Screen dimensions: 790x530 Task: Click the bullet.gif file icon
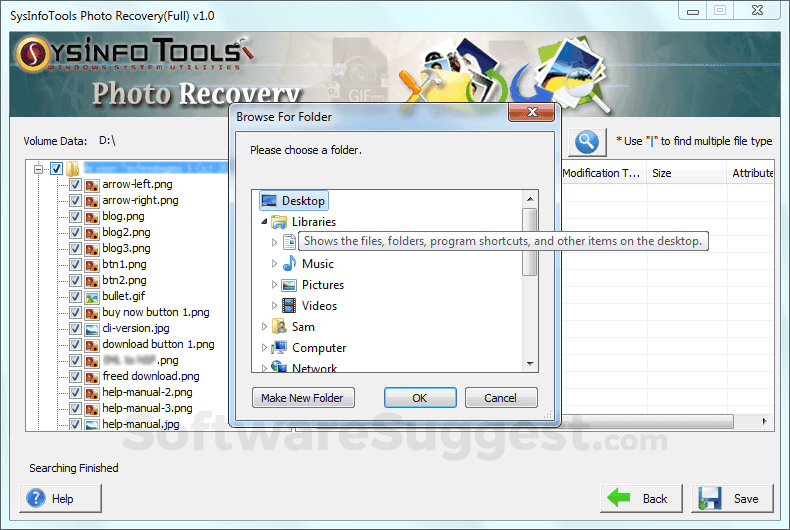92,297
